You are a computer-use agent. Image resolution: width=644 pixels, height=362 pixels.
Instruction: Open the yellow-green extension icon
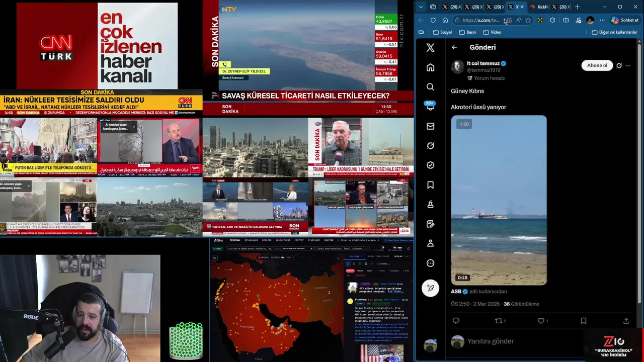(540, 20)
